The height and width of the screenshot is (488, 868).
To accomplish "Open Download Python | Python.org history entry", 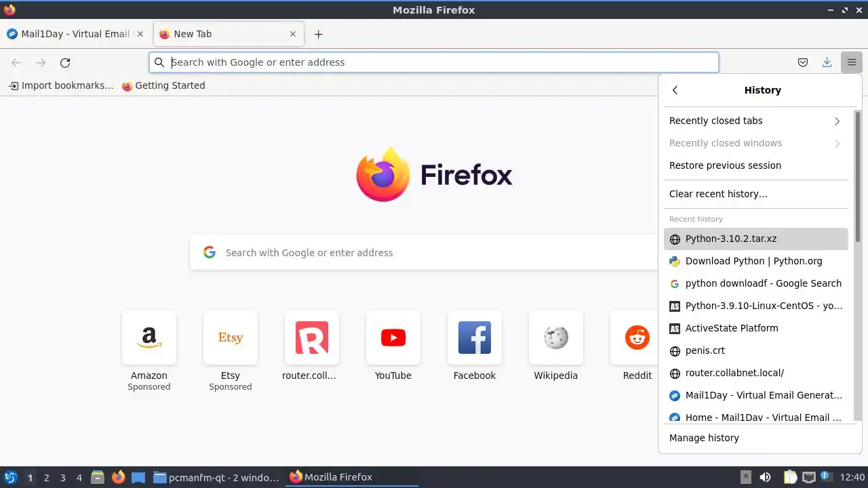I will pos(756,261).
